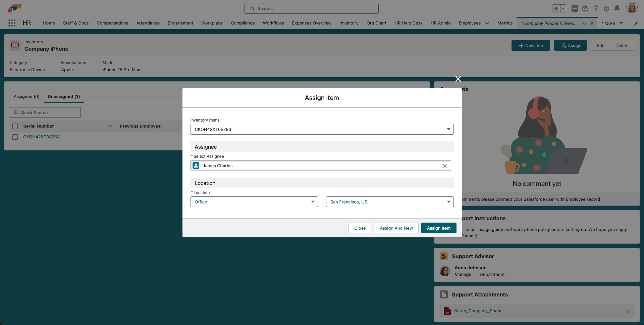Screen dimensions: 644x325
Task: Clear the James Charles assignee selection
Action: (445, 166)
